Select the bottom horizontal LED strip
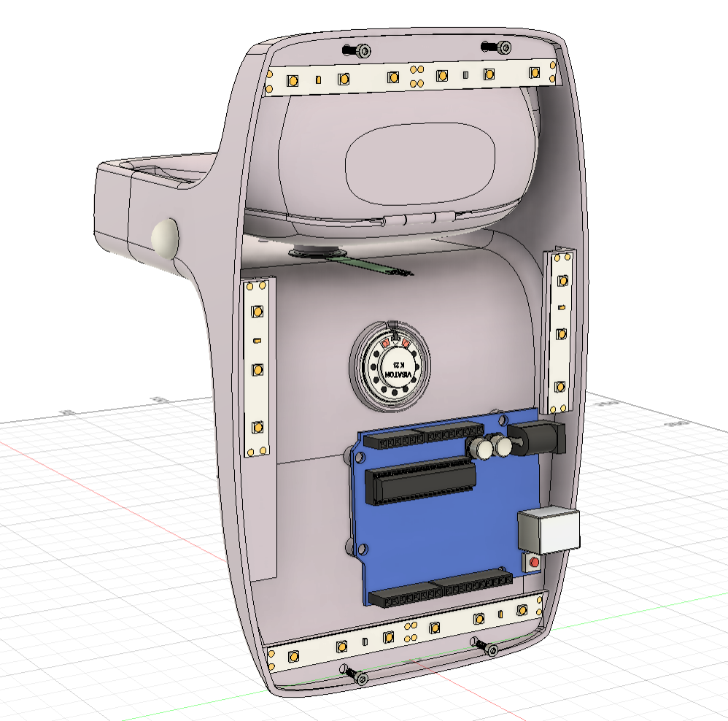This screenshot has width=728, height=721. (x=406, y=632)
